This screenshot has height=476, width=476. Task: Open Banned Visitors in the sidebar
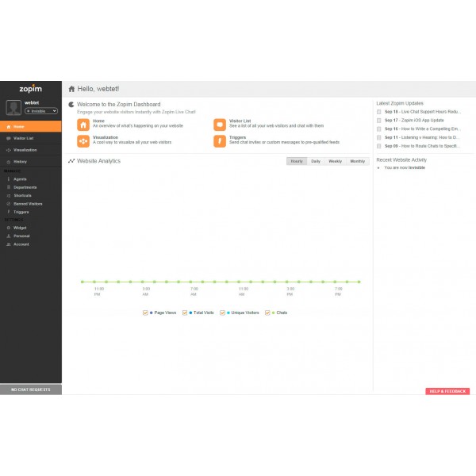coord(28,204)
